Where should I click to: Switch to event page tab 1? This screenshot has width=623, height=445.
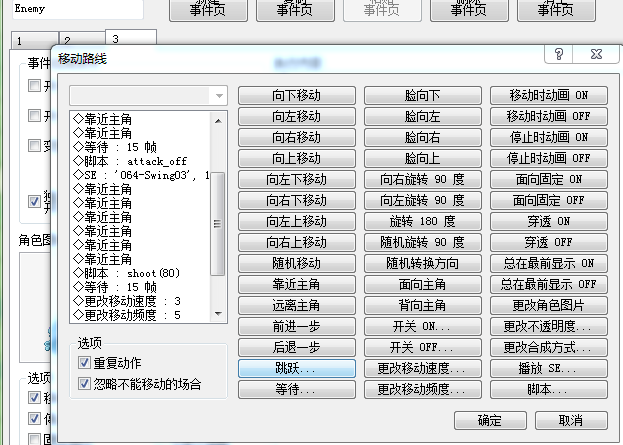(x=35, y=40)
